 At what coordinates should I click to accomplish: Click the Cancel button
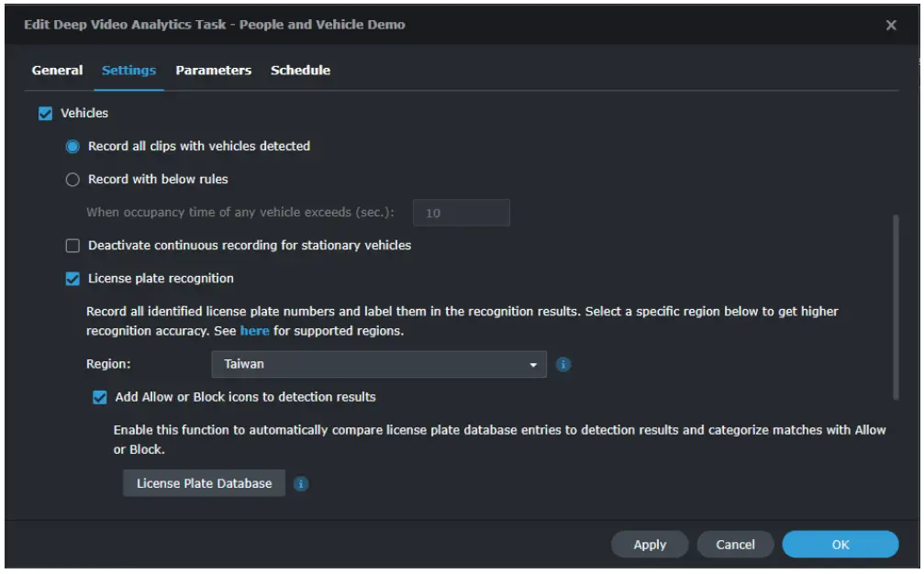tap(735, 544)
